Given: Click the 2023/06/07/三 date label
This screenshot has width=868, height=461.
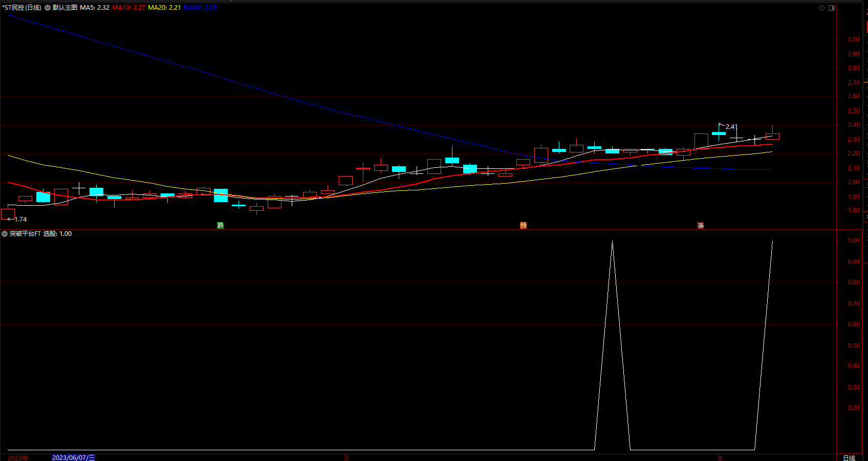Looking at the screenshot, I should 74,457.
